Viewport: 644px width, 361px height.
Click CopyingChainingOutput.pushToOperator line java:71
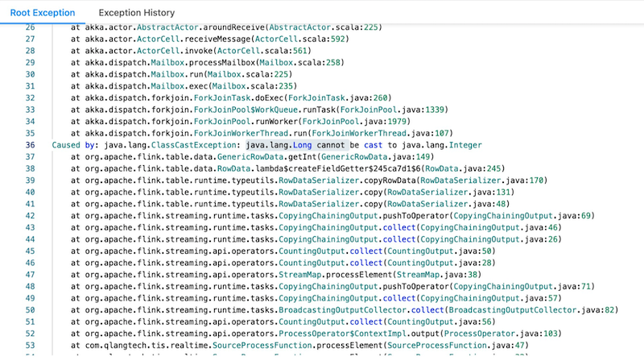[332, 287]
